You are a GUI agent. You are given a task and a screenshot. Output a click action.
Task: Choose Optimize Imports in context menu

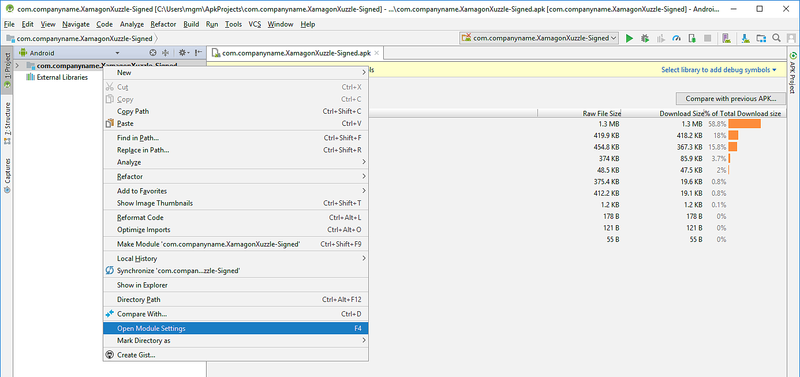[x=235, y=230]
